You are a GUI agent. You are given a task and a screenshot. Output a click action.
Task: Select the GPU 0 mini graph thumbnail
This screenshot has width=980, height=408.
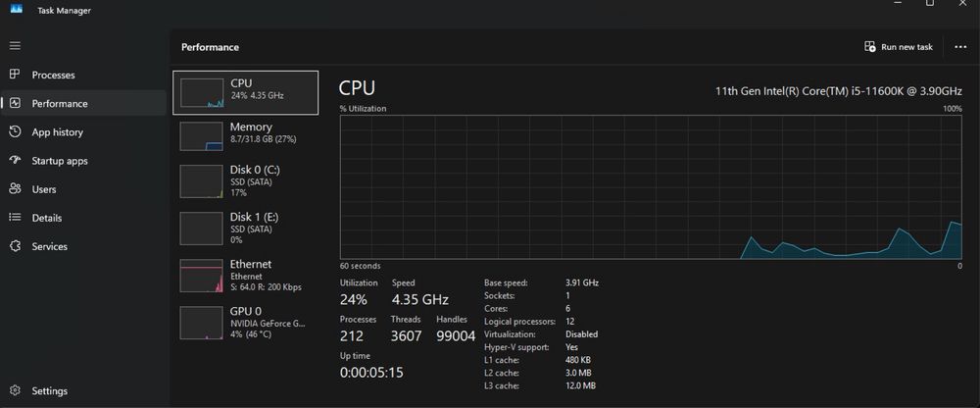tap(201, 323)
